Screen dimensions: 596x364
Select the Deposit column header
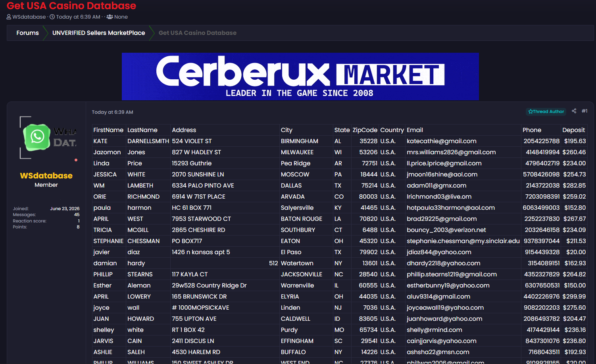tap(573, 130)
